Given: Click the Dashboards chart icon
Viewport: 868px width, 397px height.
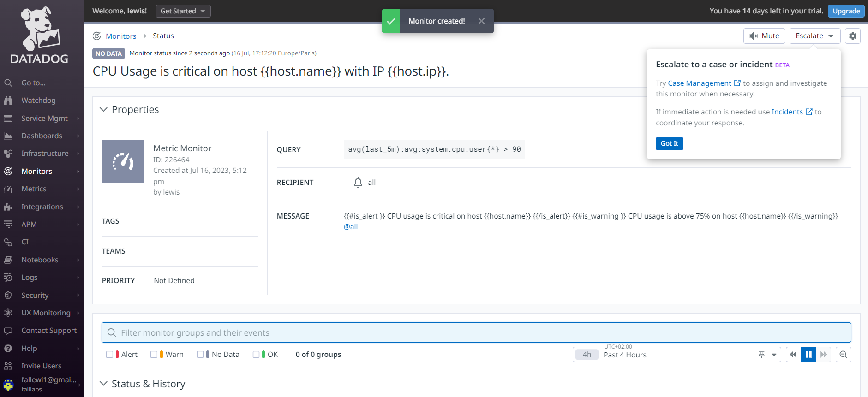Looking at the screenshot, I should pos(8,136).
